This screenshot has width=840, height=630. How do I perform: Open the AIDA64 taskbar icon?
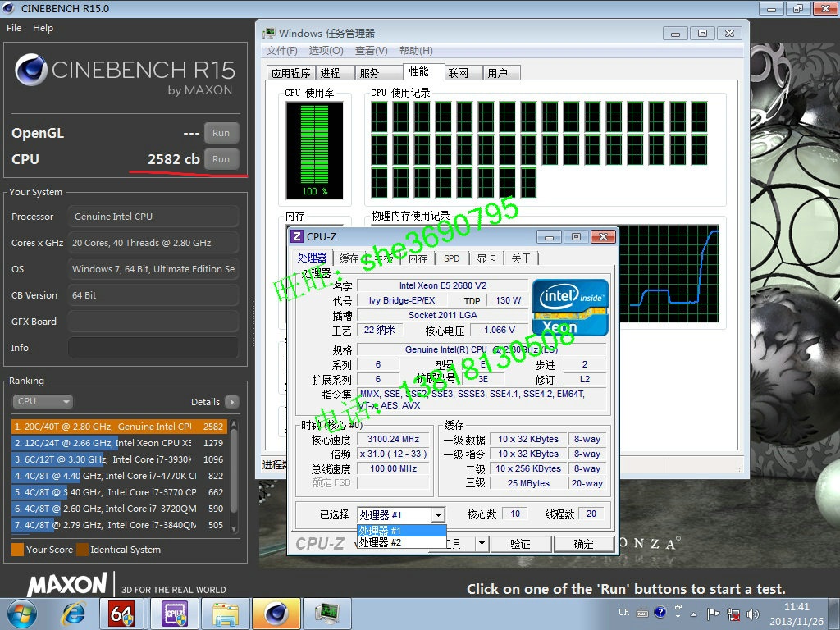122,614
